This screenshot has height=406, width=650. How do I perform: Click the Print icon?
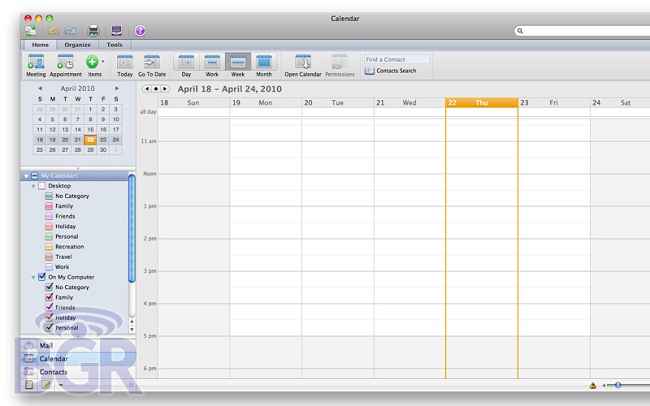click(94, 31)
